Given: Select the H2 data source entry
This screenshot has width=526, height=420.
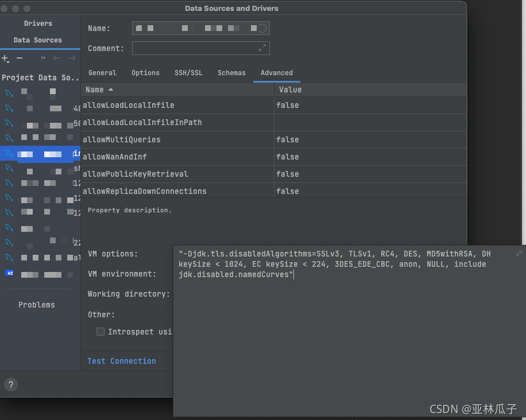Looking at the screenshot, I should point(40,274).
